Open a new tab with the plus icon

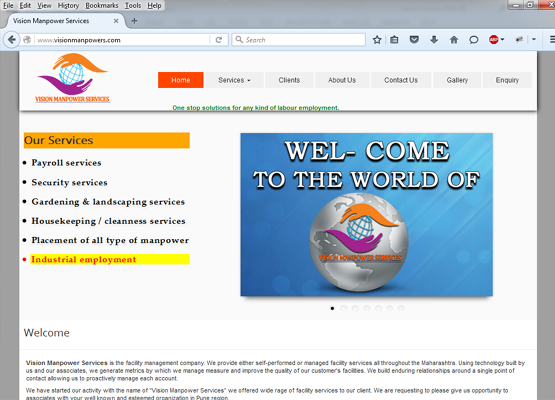click(x=134, y=21)
